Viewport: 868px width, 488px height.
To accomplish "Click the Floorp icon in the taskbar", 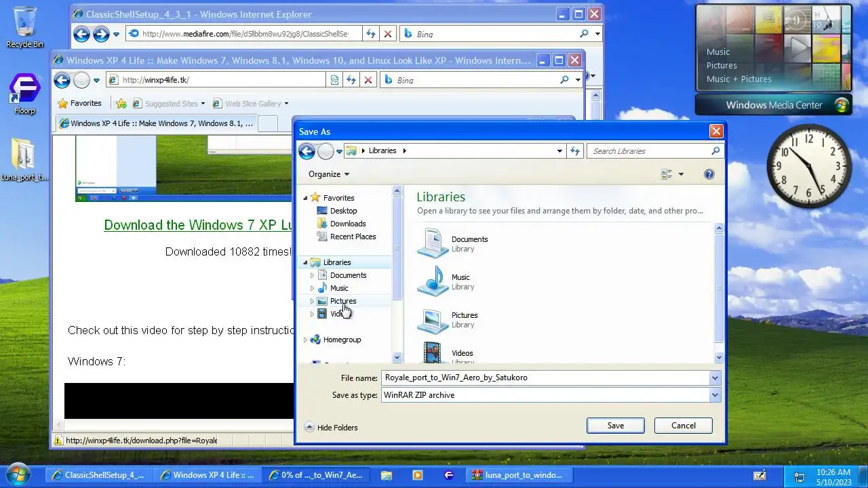I will tap(449, 475).
